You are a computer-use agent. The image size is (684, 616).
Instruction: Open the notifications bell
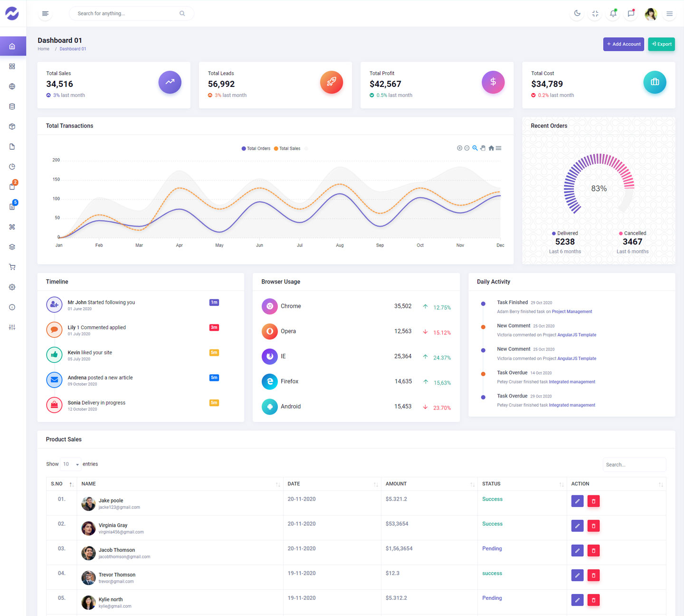(613, 14)
